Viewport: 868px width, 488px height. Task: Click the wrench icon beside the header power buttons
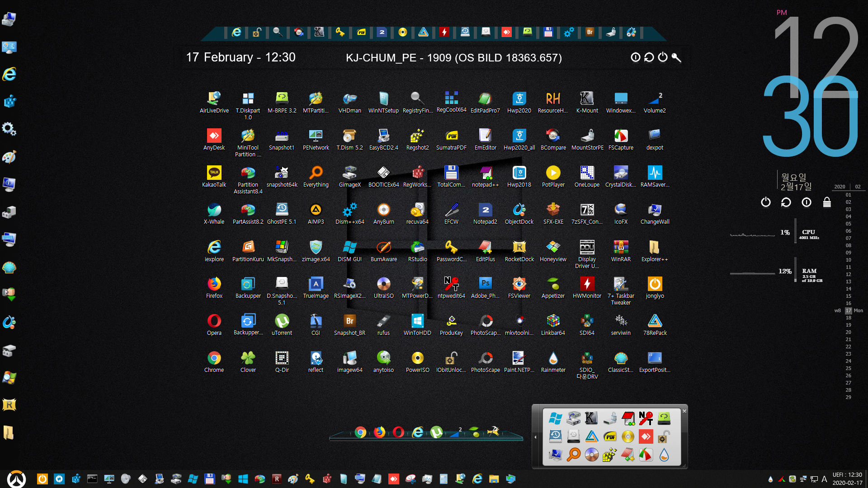click(x=676, y=57)
